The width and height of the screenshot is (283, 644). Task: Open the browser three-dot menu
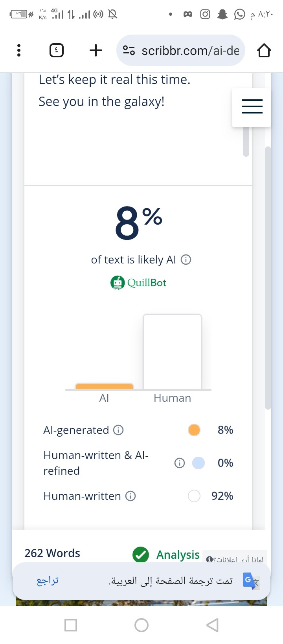tap(18, 50)
